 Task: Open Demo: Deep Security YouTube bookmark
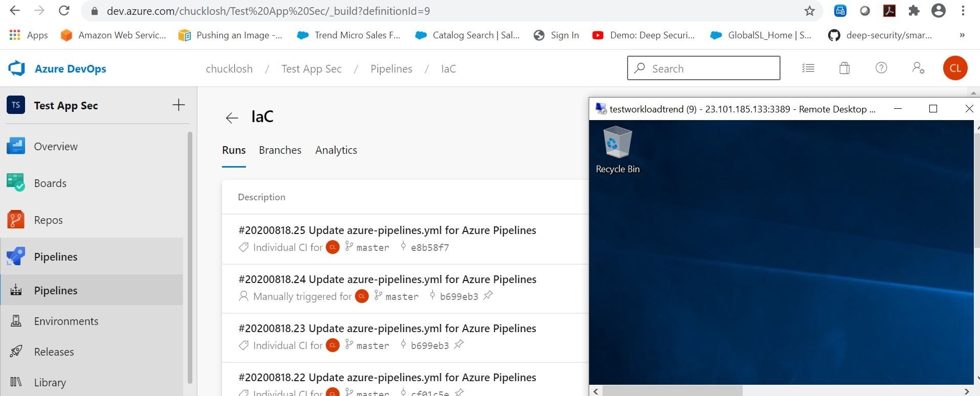[643, 35]
